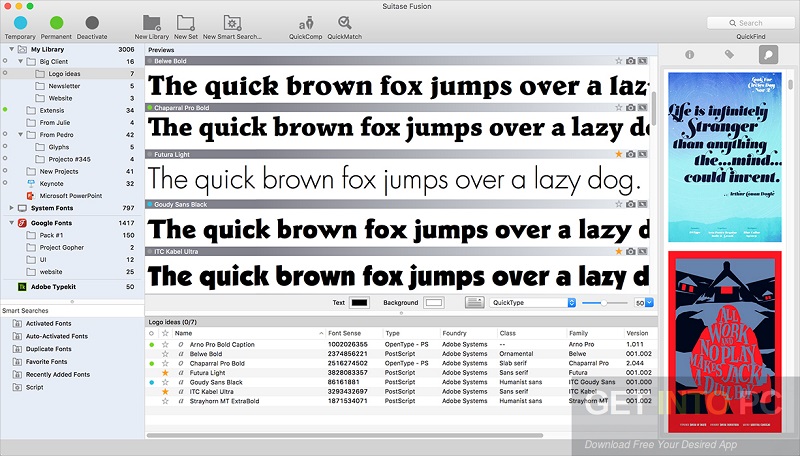Sort by Font Sense column

tap(354, 333)
